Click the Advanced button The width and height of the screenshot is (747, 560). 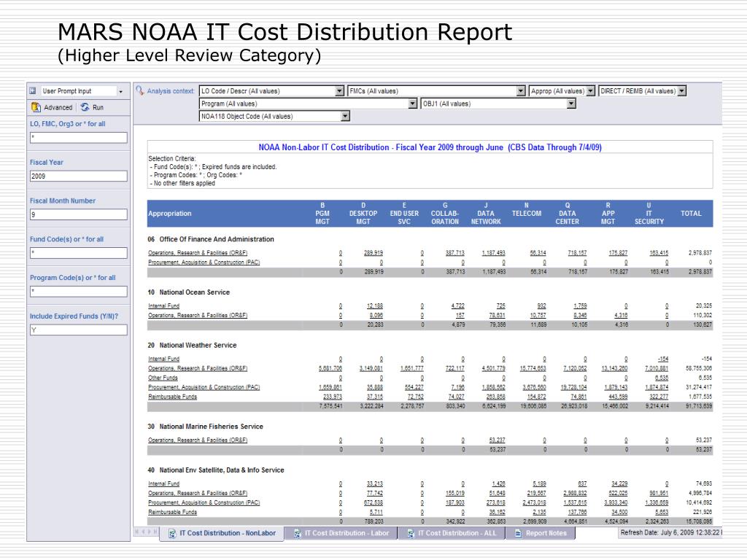52,107
